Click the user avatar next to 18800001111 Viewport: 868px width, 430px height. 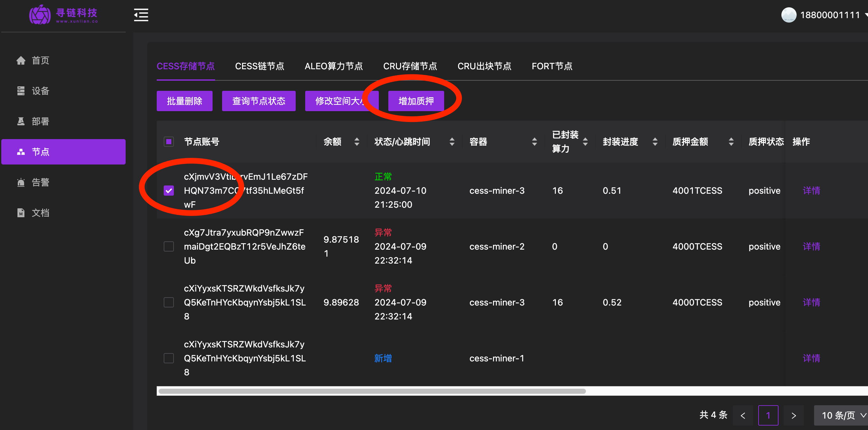pos(788,15)
